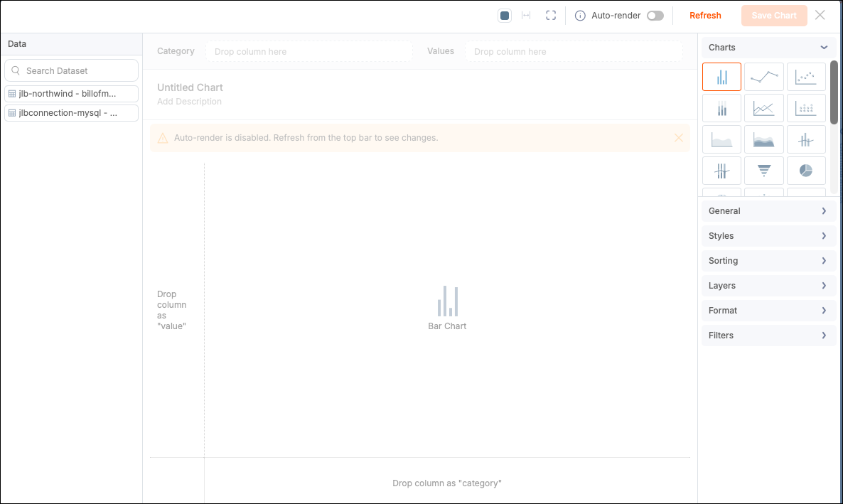Choose the grouped dot plot chart icon
The height and width of the screenshot is (504, 843).
coord(806,108)
